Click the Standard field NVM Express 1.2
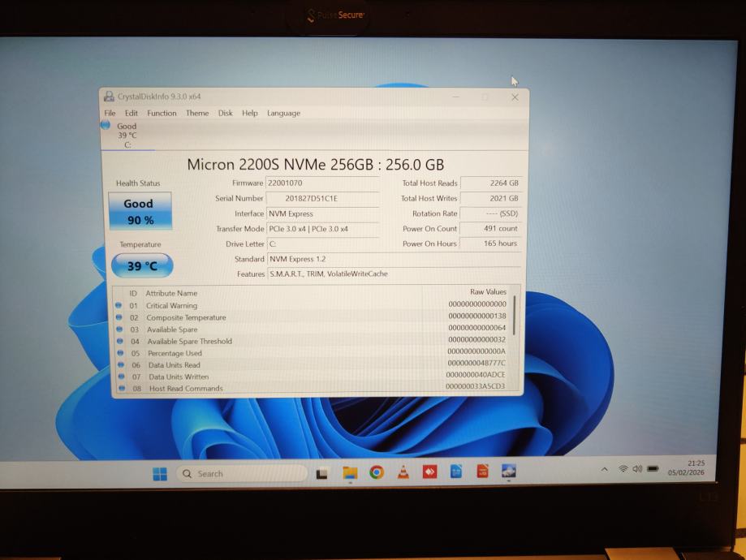 click(x=394, y=259)
